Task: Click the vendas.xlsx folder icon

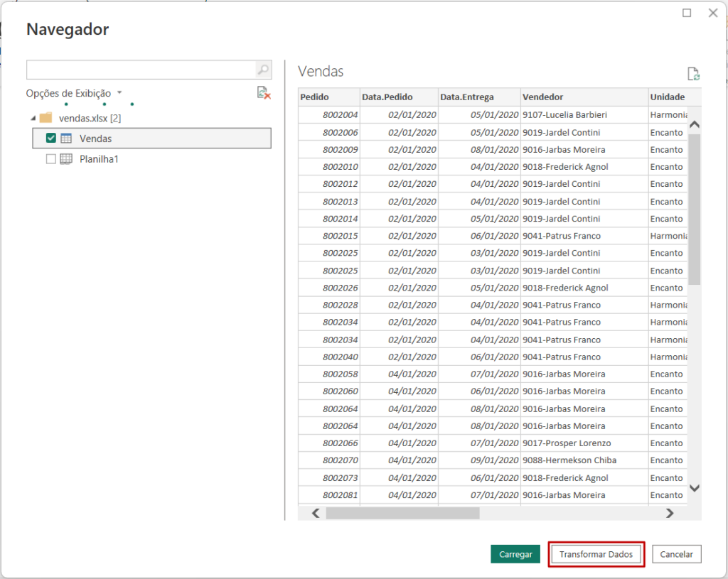Action: [x=45, y=118]
